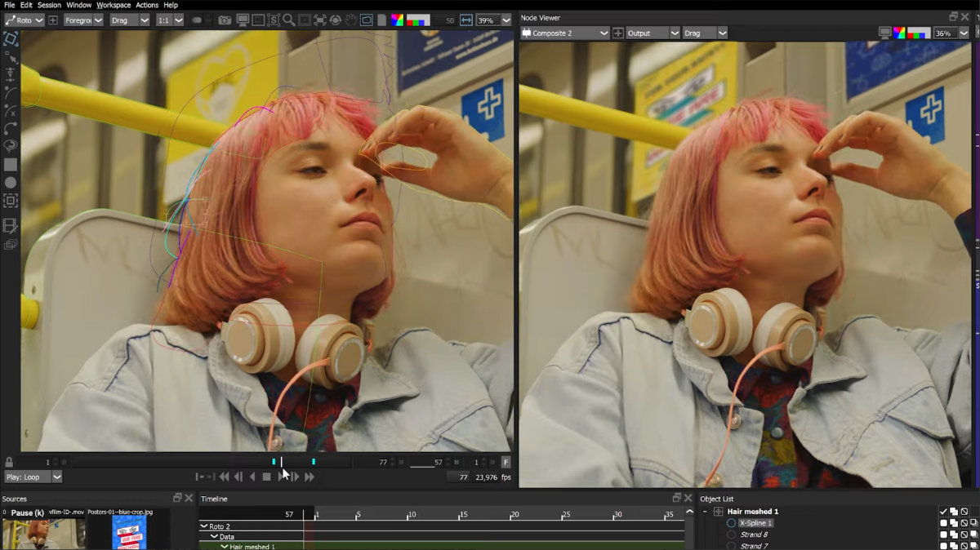Toggle the fit-width icon next to 39% zoom
Image resolution: width=980 pixels, height=550 pixels.
[466, 20]
